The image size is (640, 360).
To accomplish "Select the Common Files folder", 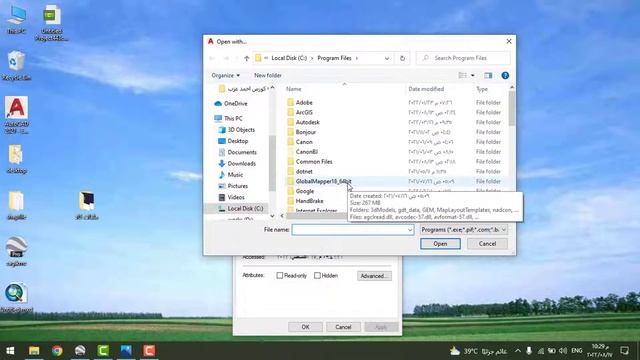I will pos(314,162).
